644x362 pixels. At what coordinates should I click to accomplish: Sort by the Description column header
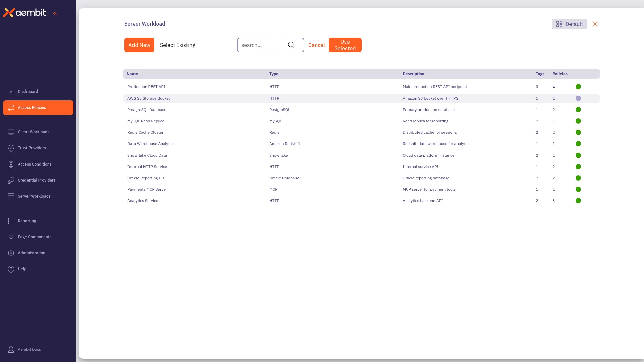click(x=413, y=74)
